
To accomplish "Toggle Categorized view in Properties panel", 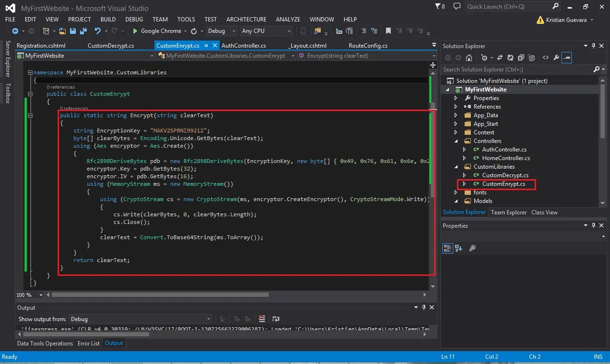I will click(447, 248).
